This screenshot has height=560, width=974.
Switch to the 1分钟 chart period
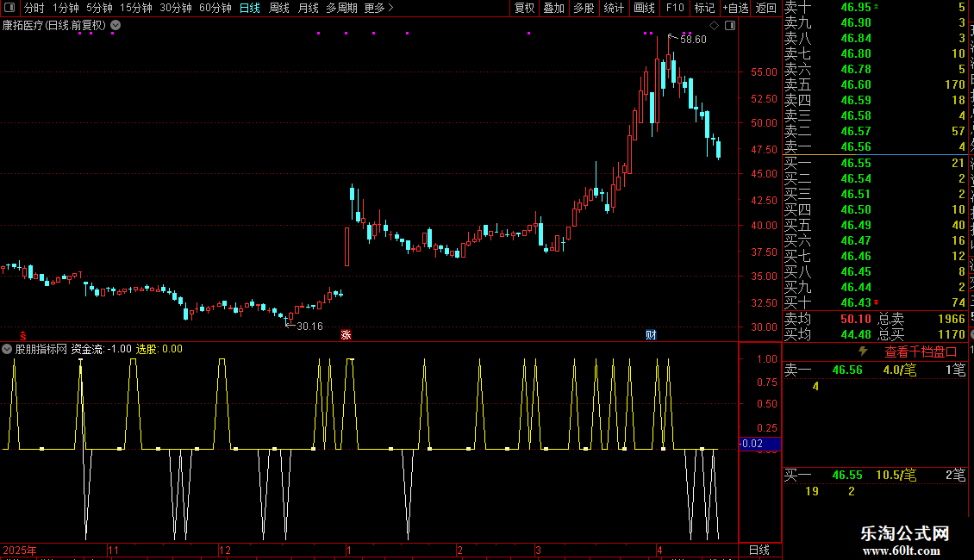coord(66,8)
